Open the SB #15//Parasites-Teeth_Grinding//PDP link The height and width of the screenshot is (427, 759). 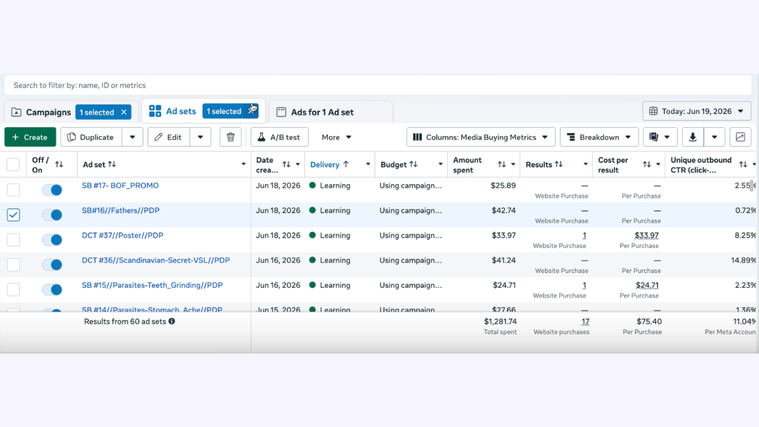click(x=152, y=285)
